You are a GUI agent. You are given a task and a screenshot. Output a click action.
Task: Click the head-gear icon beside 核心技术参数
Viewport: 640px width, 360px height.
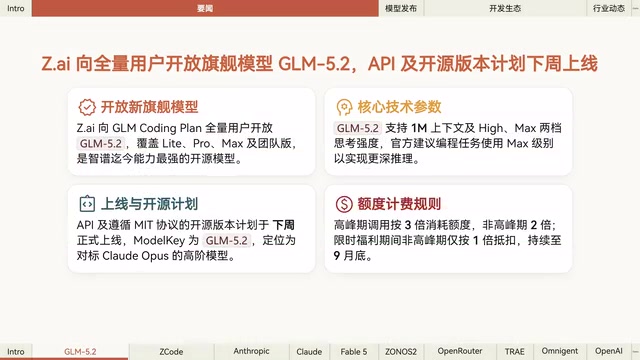tap(344, 107)
